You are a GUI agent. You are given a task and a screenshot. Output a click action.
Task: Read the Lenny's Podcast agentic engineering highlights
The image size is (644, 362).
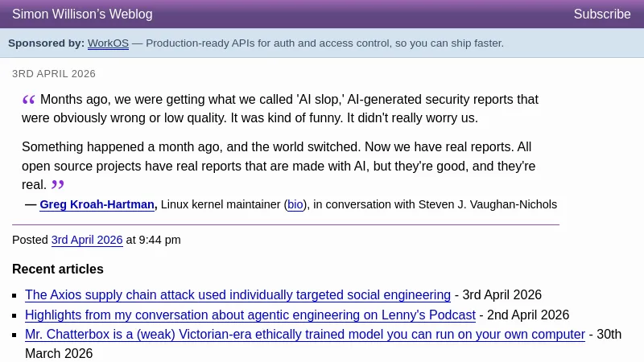250,315
